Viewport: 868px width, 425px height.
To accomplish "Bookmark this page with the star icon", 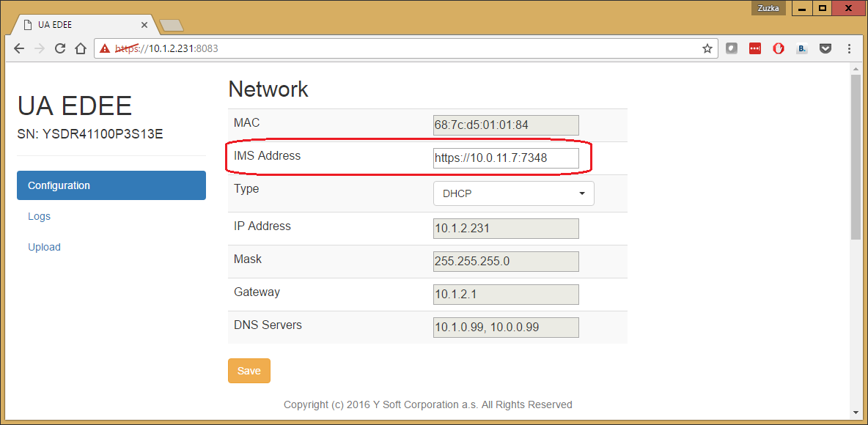I will [x=707, y=48].
